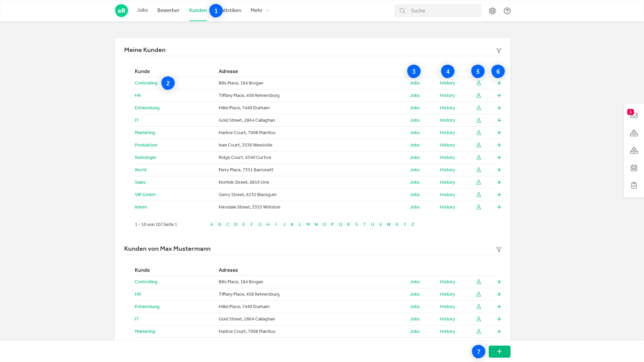Click plus icon for Marketing in Meine Kunden
This screenshot has width=644, height=362.
tap(499, 133)
